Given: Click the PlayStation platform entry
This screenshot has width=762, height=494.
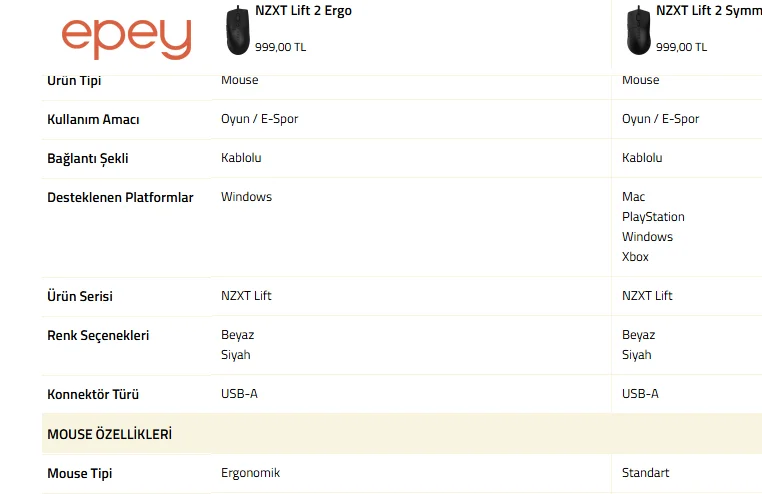Looking at the screenshot, I should (653, 217).
